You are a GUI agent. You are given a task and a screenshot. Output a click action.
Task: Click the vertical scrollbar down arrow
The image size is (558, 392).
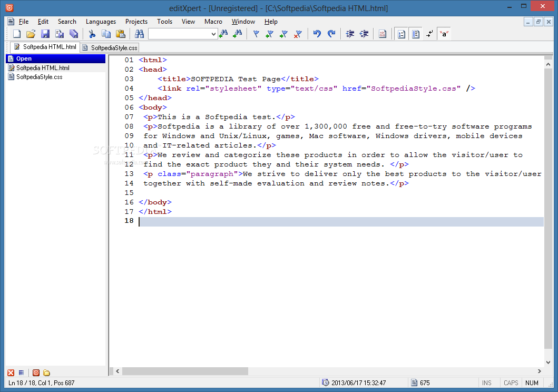pyautogui.click(x=548, y=362)
